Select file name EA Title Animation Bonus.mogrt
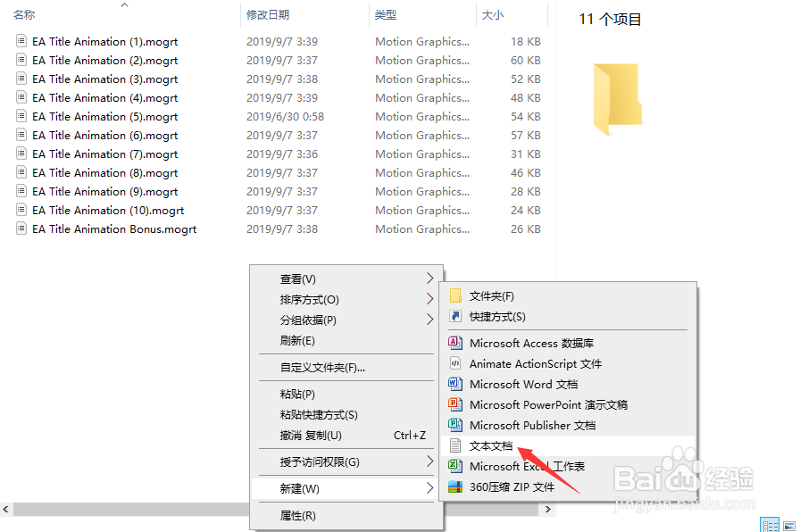800x532 pixels. pos(114,229)
